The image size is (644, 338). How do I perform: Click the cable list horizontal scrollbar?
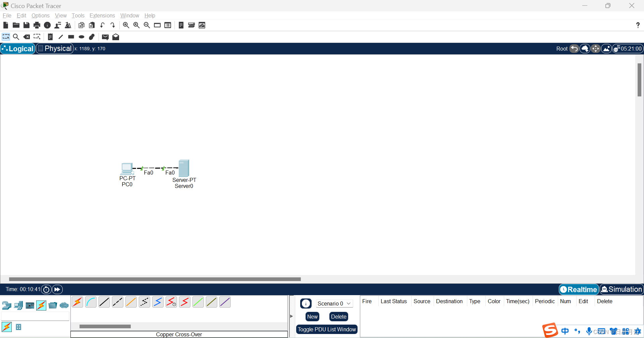(105, 326)
